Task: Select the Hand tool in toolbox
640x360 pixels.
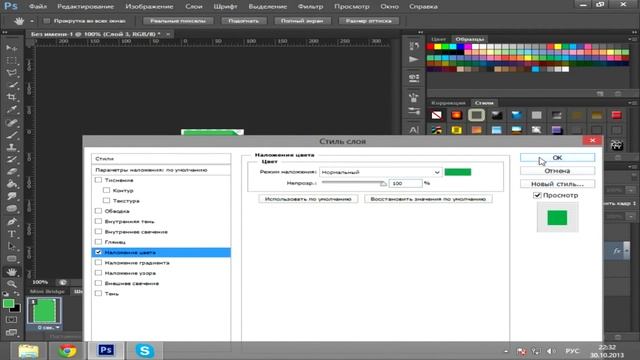Action: tap(11, 271)
